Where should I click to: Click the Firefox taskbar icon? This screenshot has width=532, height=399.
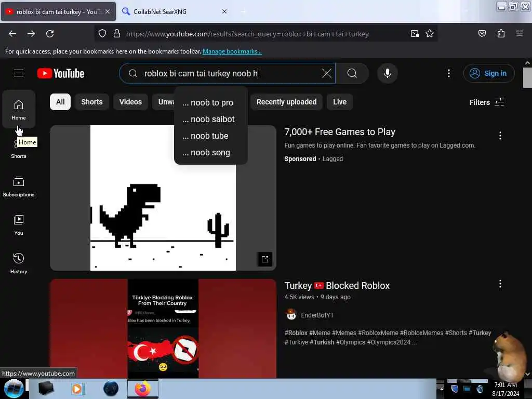point(143,389)
